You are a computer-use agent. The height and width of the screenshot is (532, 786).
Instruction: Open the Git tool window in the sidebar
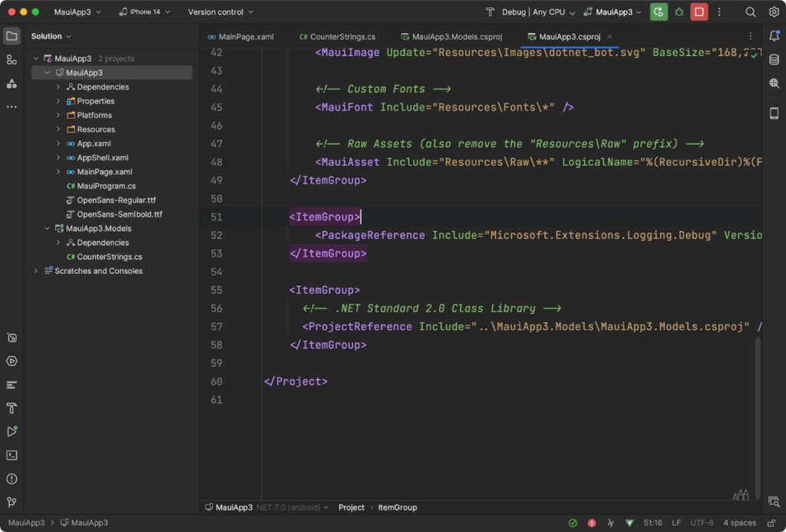pos(11,501)
